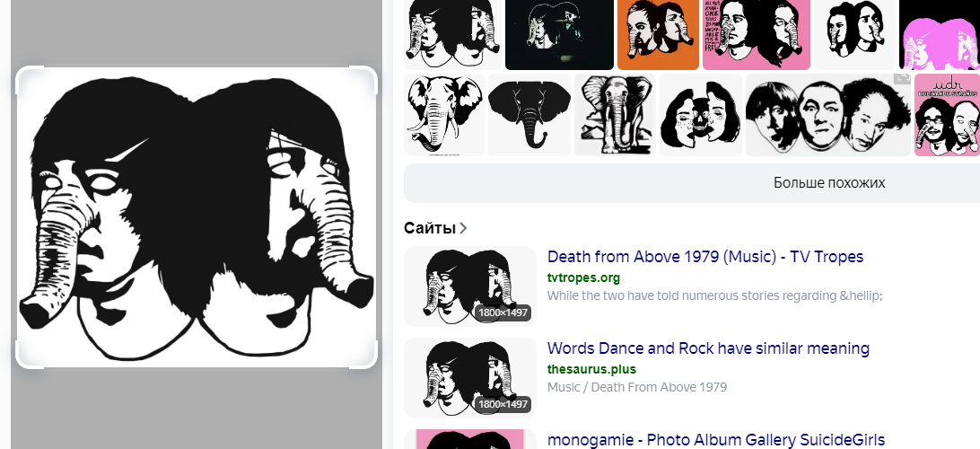
Task: Open the front-facing tusked elephant head thumbnail
Action: coord(444,115)
